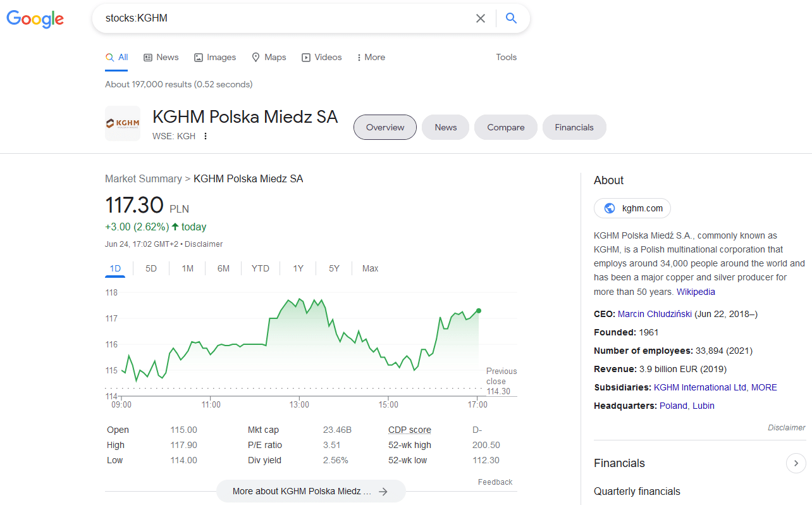Click the globe icon on kghm.com chip
Screen dimensions: 812x505
[x=610, y=208]
